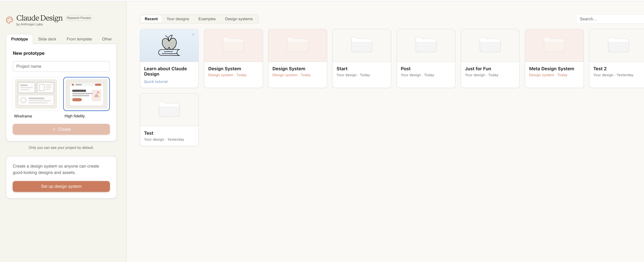Open the Test project folder icon
Viewport: 644px width, 262px height.
[169, 109]
